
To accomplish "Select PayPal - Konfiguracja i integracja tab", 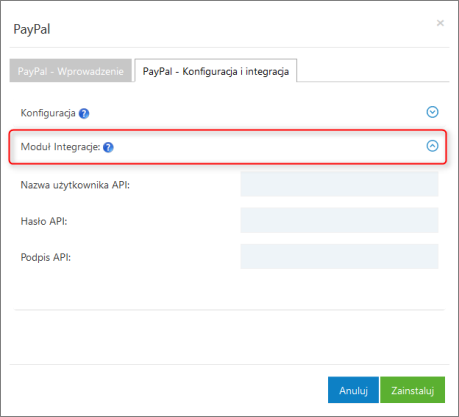I will point(216,71).
